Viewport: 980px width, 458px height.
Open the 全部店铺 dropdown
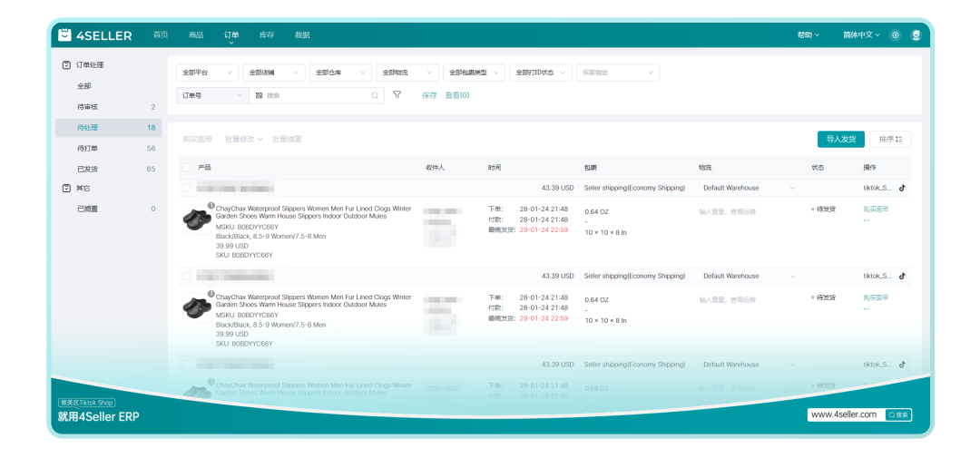click(274, 73)
